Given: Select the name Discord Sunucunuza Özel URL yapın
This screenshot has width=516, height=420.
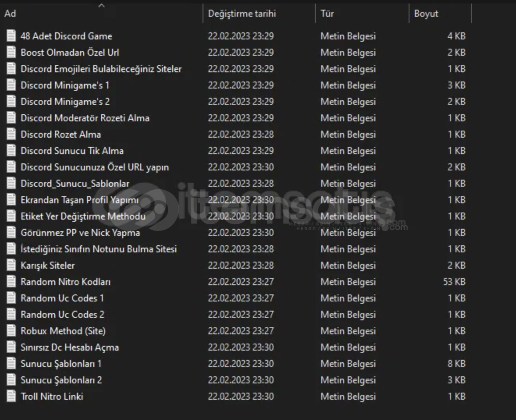Looking at the screenshot, I should pyautogui.click(x=95, y=167).
